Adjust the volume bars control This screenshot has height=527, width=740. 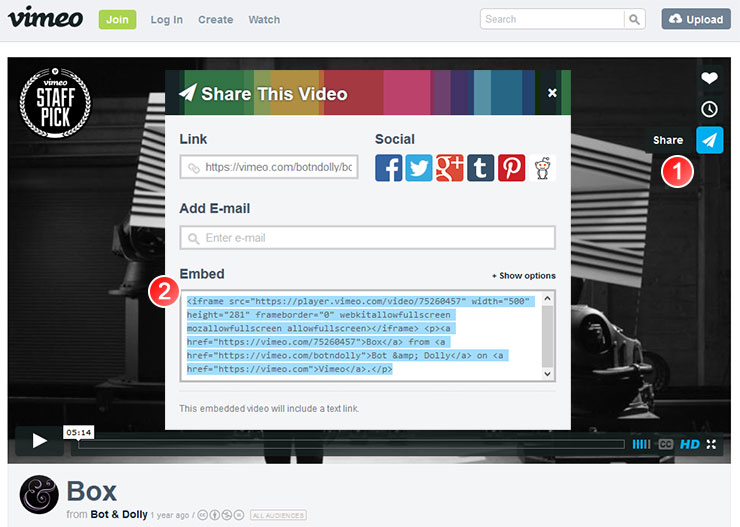point(641,444)
